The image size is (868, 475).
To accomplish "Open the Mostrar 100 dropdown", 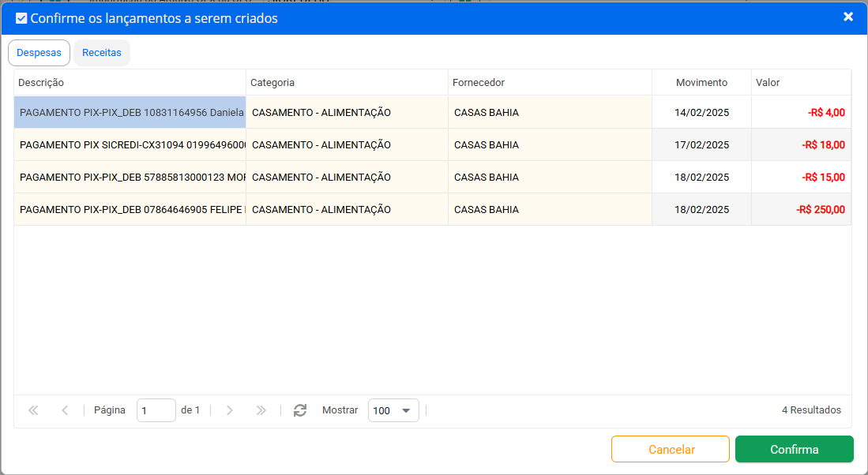I will 393,410.
